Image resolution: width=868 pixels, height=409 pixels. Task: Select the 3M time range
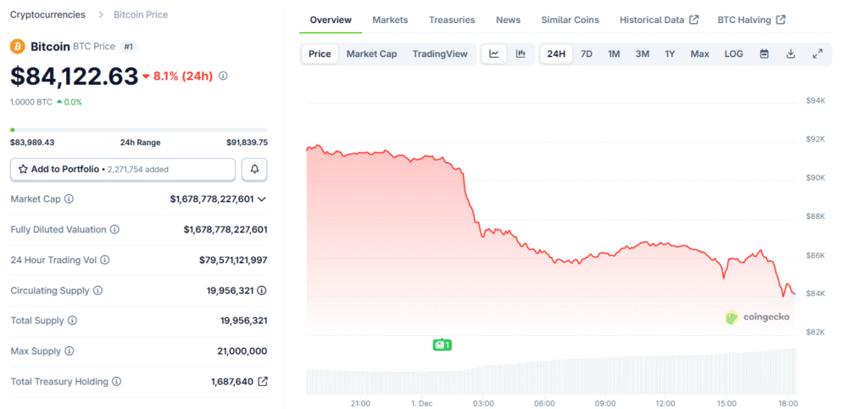click(643, 53)
